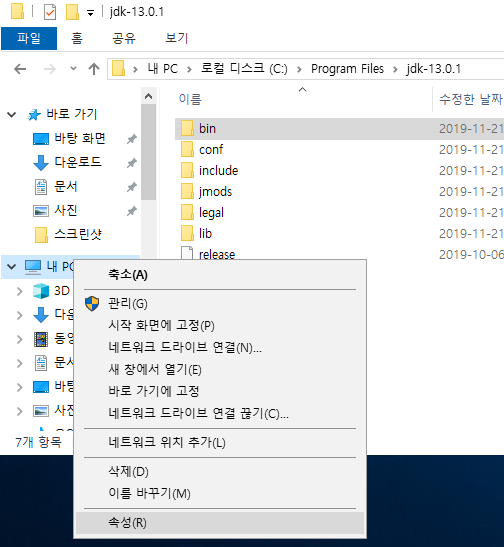Click the pin icon beside 문서
The height and width of the screenshot is (547, 504).
[131, 187]
